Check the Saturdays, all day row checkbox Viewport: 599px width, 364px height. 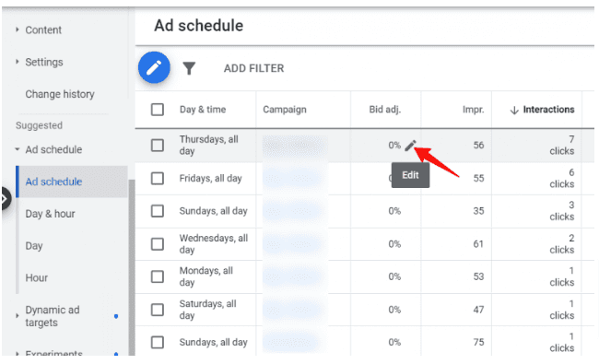pos(158,310)
